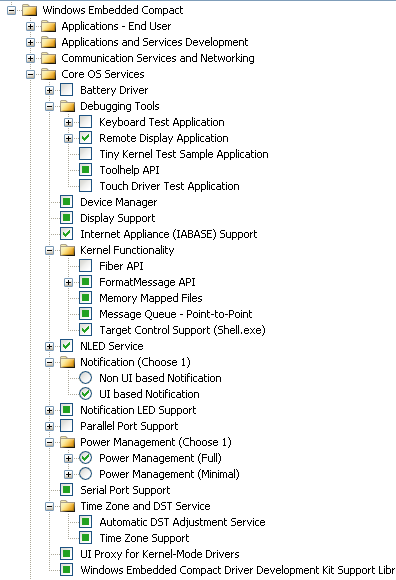Image resolution: width=396 pixels, height=580 pixels.
Task: Expand Applications - End User folder
Action: tap(31, 27)
